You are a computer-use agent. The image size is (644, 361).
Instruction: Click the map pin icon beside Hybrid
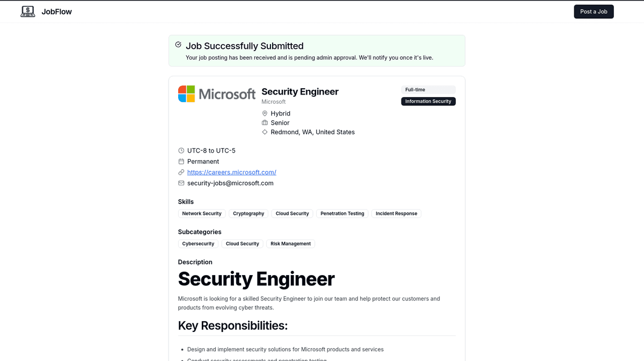tap(265, 113)
